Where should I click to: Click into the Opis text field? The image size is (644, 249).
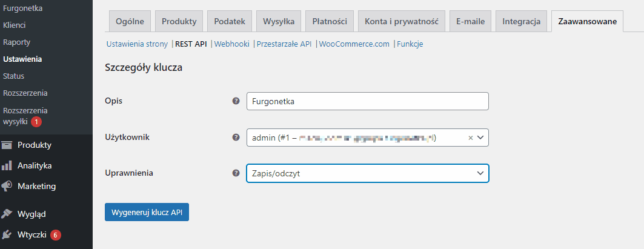[367, 101]
